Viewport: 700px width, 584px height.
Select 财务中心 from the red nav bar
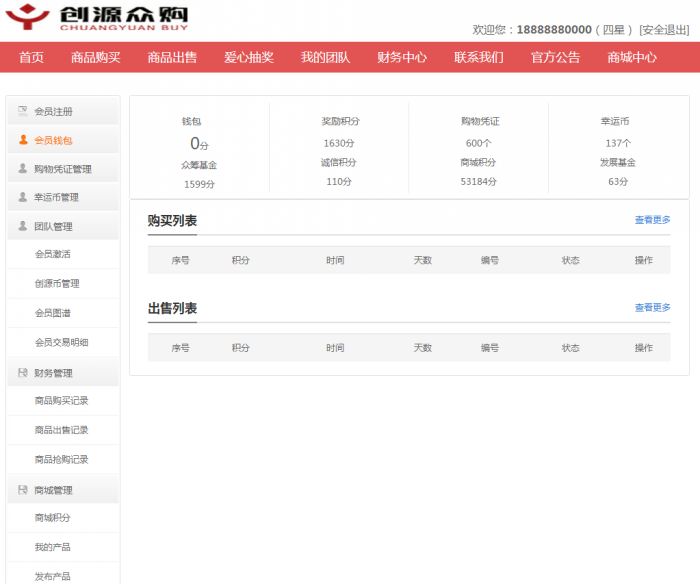coord(402,57)
